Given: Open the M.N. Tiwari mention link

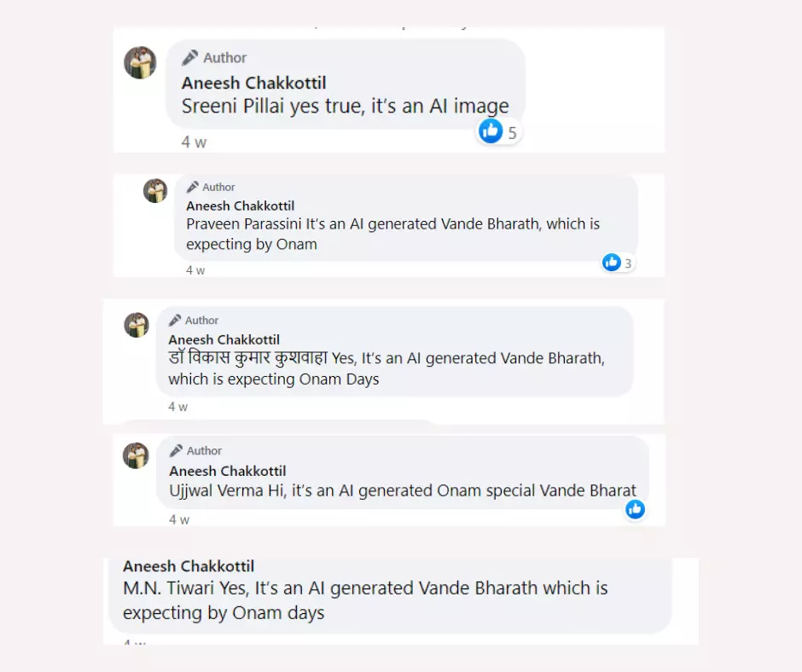Looking at the screenshot, I should point(168,588).
